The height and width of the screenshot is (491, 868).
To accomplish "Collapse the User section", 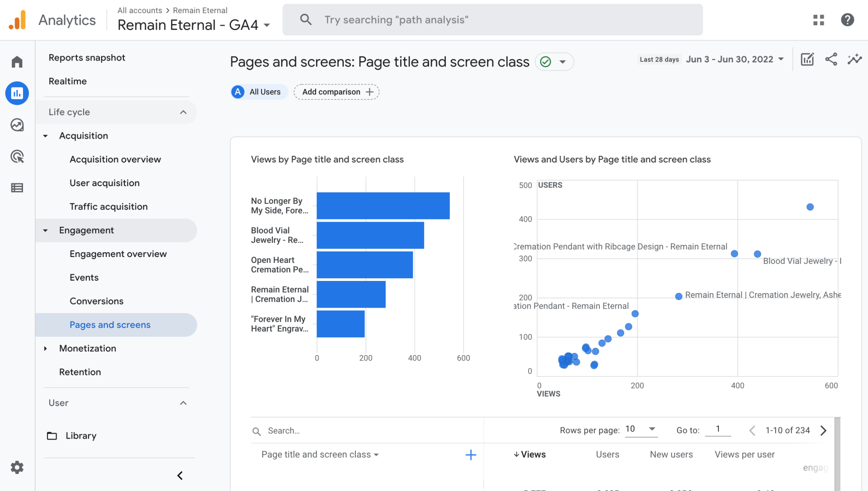I will pos(183,403).
